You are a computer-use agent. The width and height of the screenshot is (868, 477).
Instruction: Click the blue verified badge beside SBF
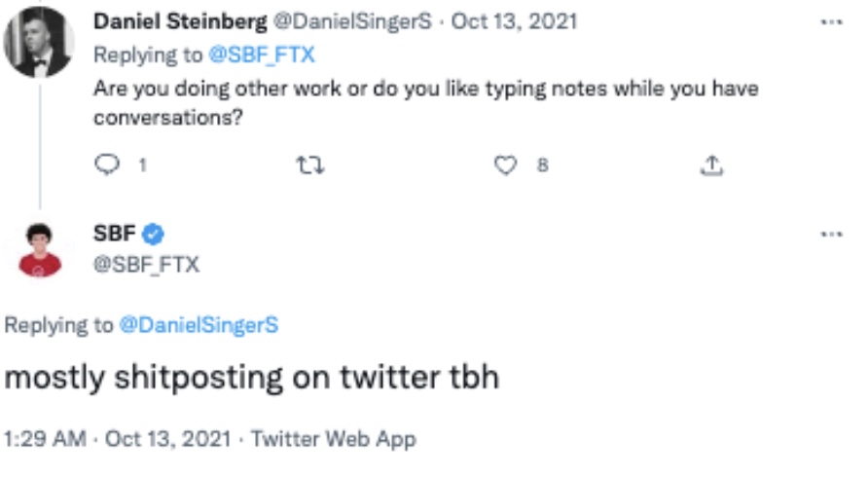[x=154, y=234]
